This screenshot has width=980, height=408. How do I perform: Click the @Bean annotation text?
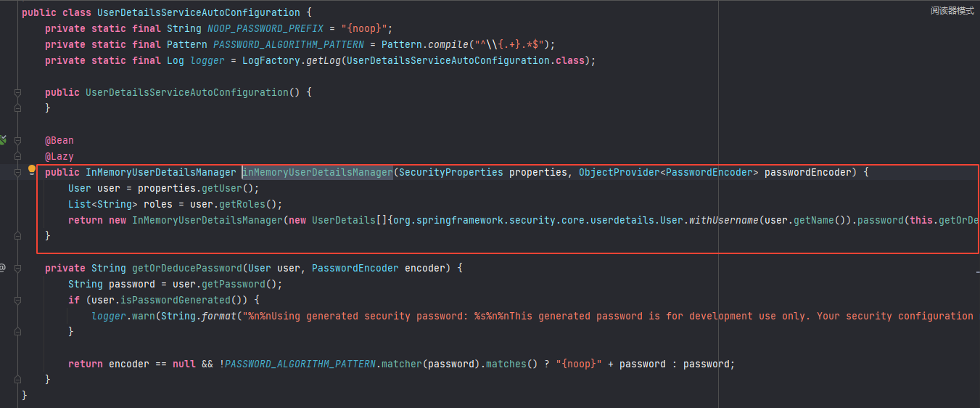coord(59,140)
